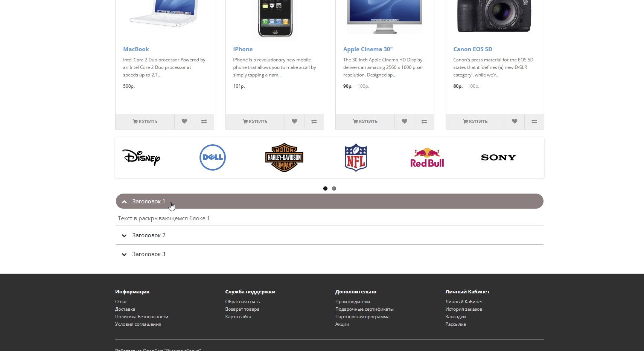The image size is (644, 351).
Task: Expand the Заголовок 3 accordion section
Action: (x=330, y=254)
